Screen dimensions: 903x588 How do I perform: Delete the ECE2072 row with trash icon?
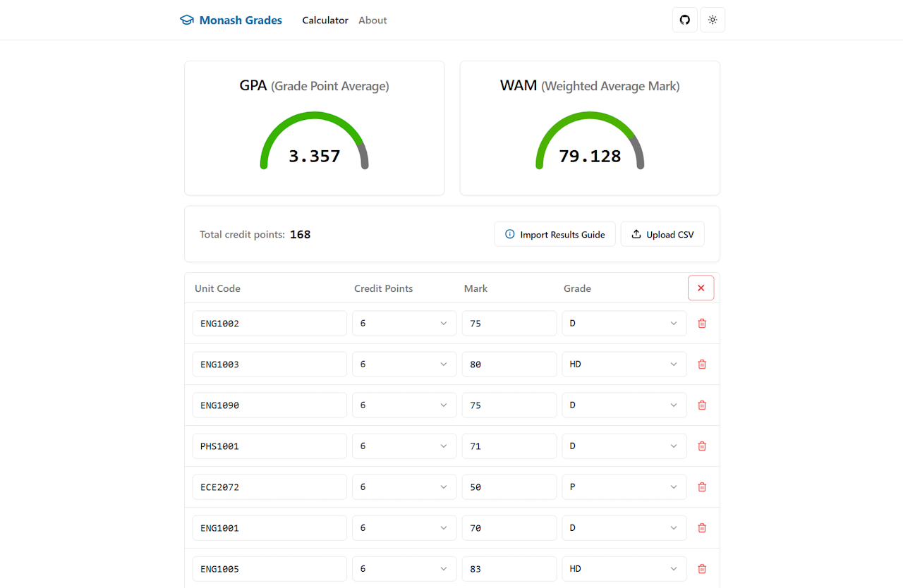[x=702, y=487]
